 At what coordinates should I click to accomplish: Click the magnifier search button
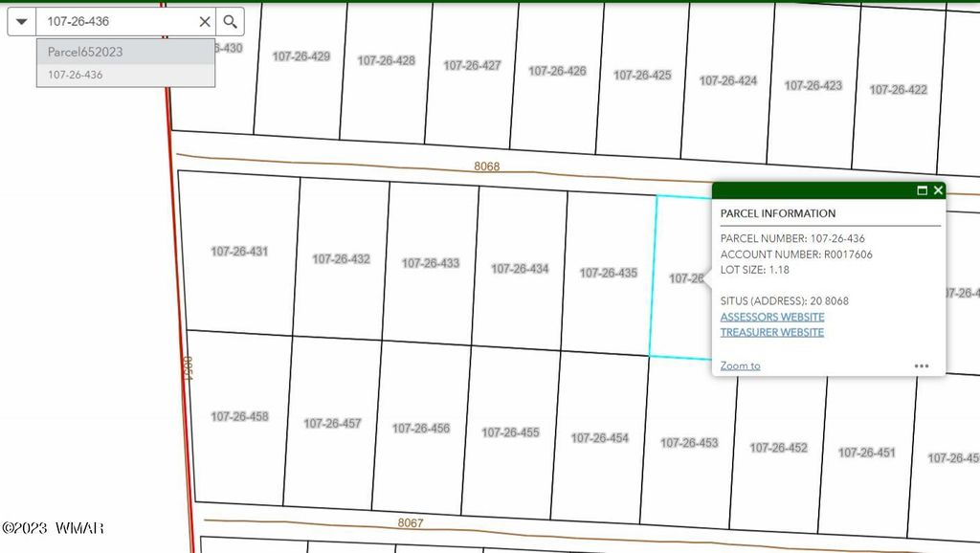[230, 21]
